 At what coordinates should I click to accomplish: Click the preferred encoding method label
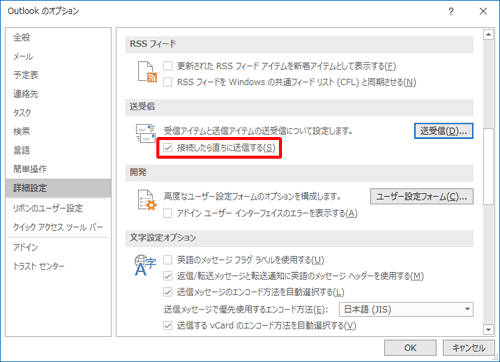tap(246, 310)
